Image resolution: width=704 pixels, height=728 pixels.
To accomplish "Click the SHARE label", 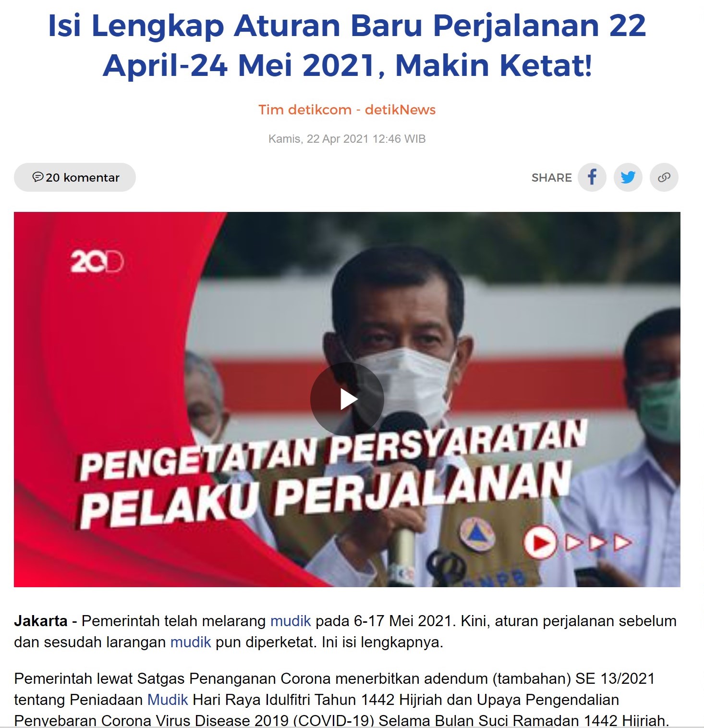I will (x=551, y=178).
